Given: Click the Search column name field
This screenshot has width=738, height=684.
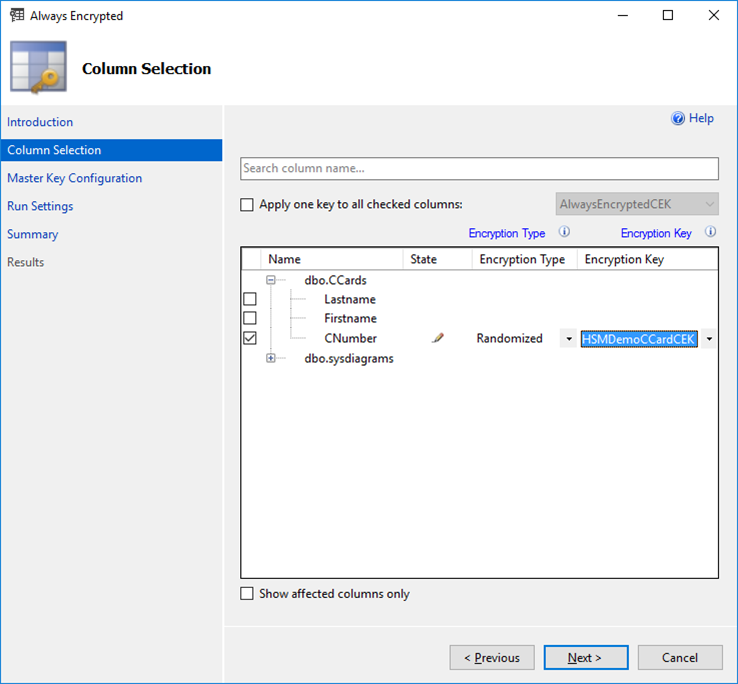Looking at the screenshot, I should pos(479,169).
